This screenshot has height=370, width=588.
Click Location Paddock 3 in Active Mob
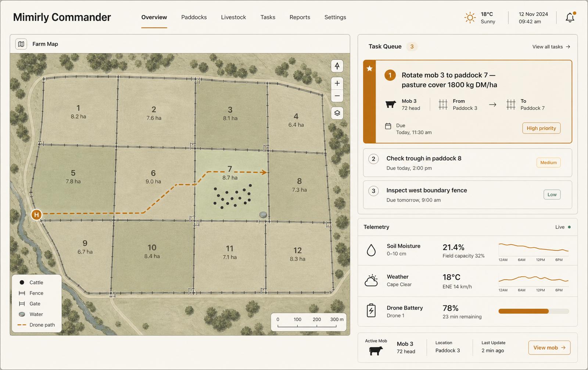click(x=447, y=347)
